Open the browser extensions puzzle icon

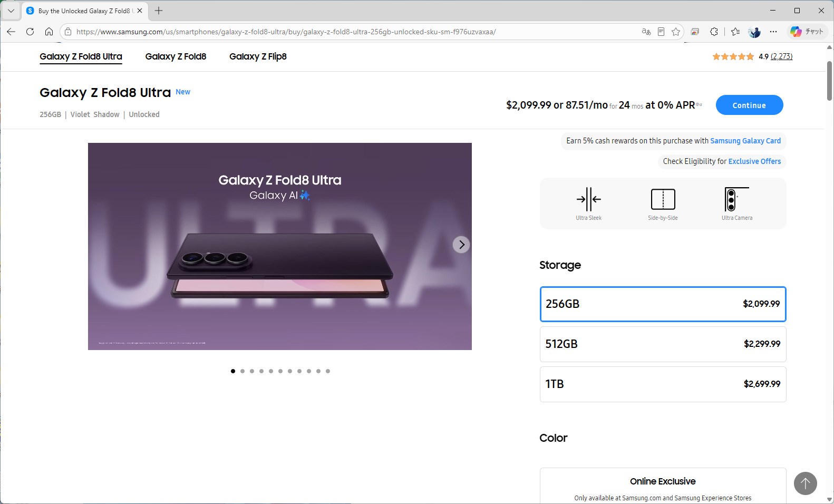(x=714, y=32)
